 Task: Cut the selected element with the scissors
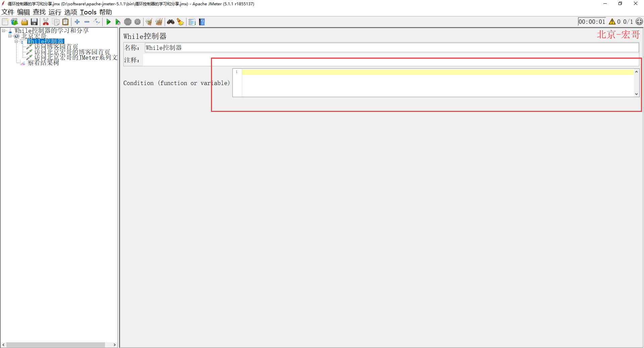point(46,22)
